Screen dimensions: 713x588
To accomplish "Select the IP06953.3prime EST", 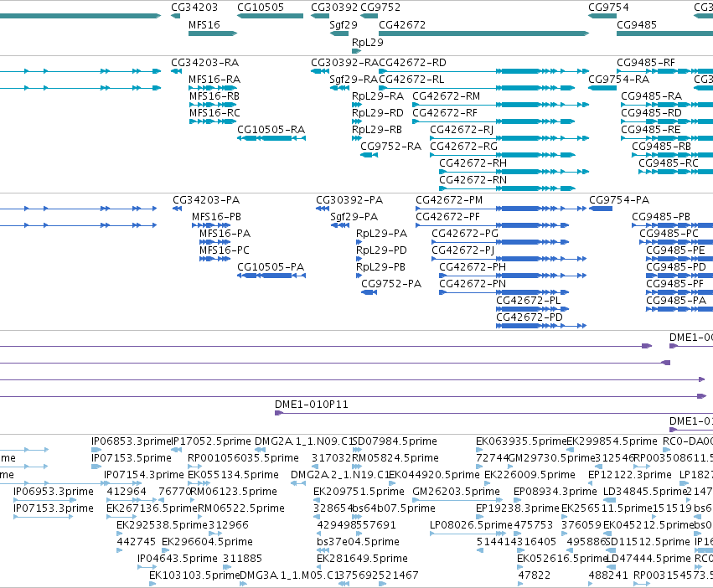I will (x=54, y=492).
